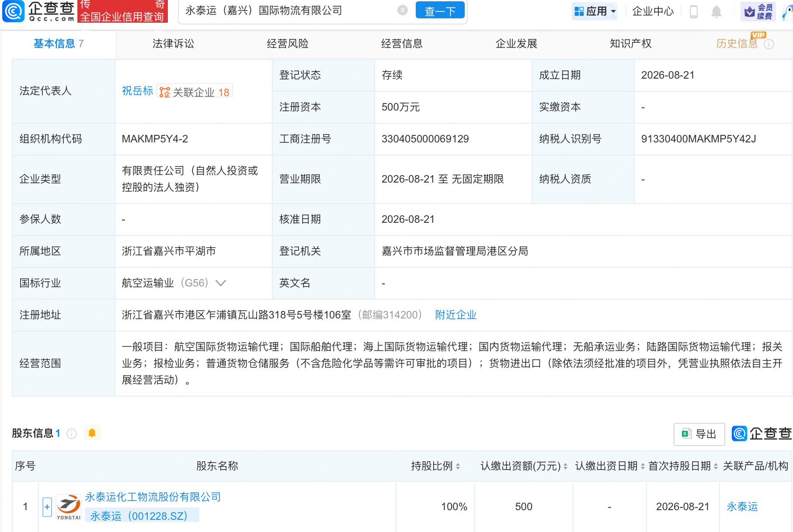This screenshot has height=532, width=793.
Task: Click the 会员续费 VIP crown icon
Action: [758, 11]
